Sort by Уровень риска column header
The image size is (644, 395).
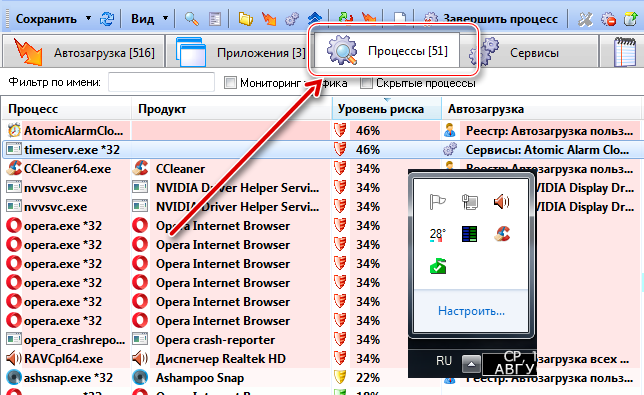pyautogui.click(x=386, y=109)
